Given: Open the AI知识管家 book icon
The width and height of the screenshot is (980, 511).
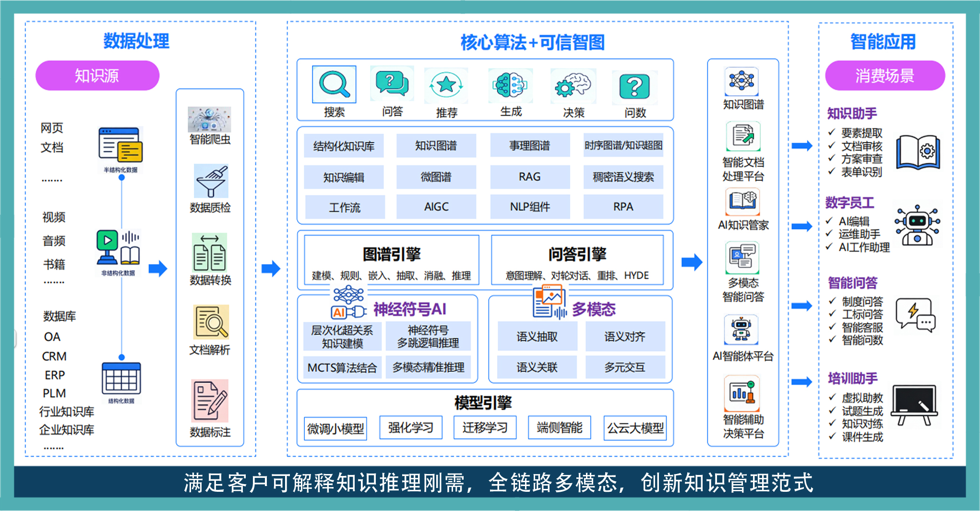Looking at the screenshot, I should click(743, 201).
